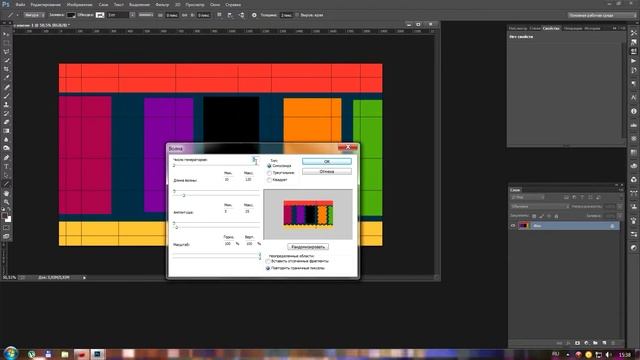Open the layer blend mode dropdown
Viewport: 640px width, 360px height.
click(540, 207)
